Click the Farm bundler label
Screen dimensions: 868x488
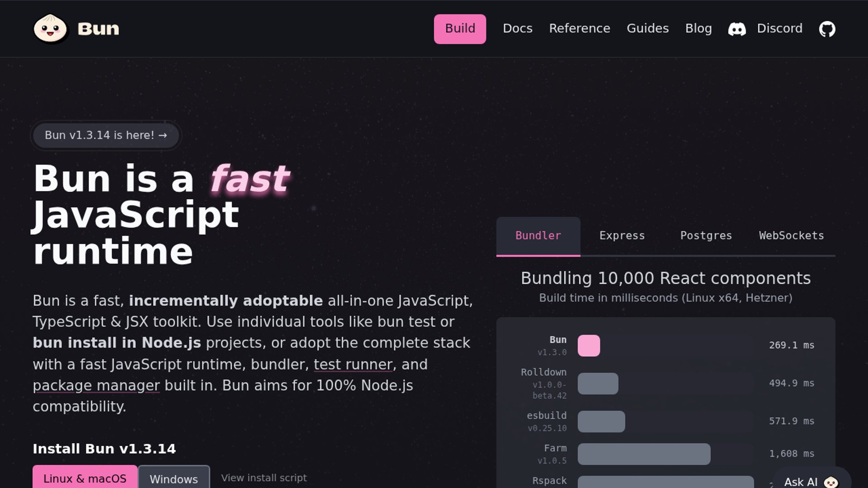[555, 448]
